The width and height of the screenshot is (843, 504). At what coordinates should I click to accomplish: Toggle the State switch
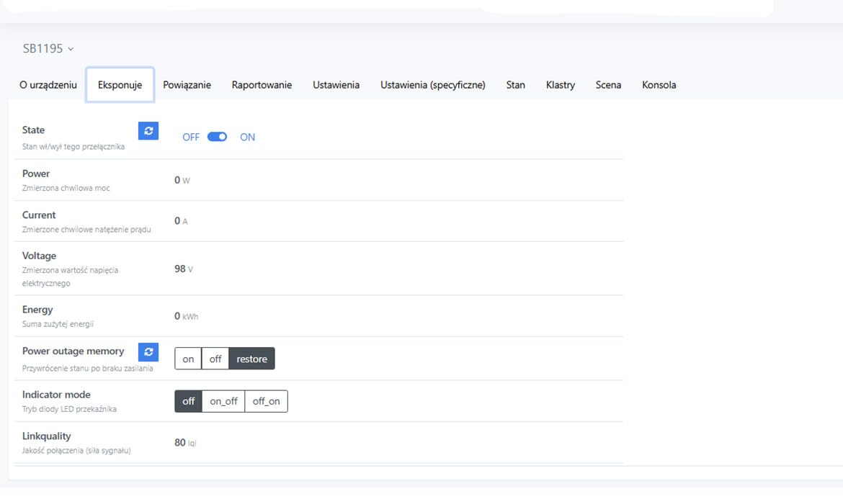tap(217, 137)
